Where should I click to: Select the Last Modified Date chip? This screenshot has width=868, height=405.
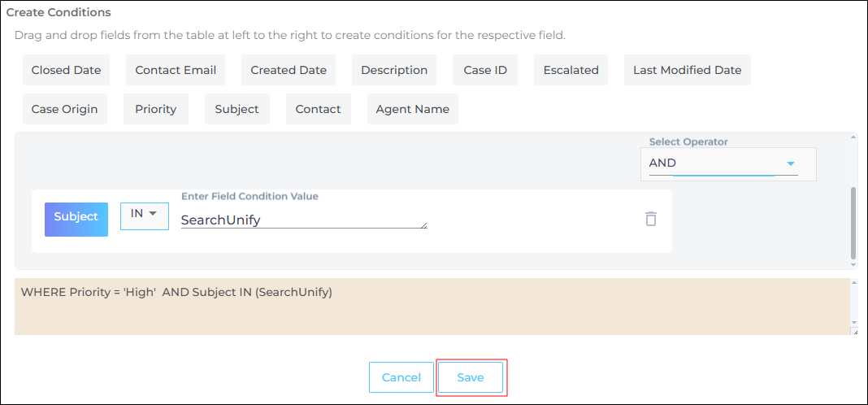(687, 70)
